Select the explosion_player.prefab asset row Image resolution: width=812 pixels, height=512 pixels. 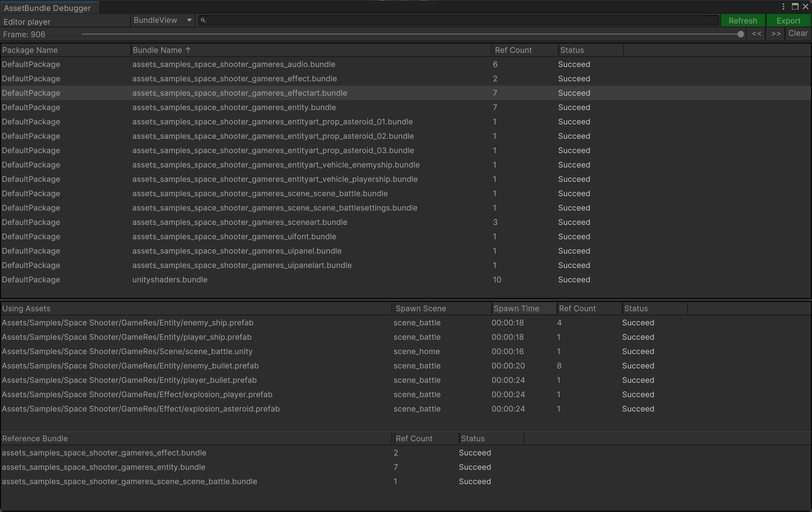(x=406, y=395)
